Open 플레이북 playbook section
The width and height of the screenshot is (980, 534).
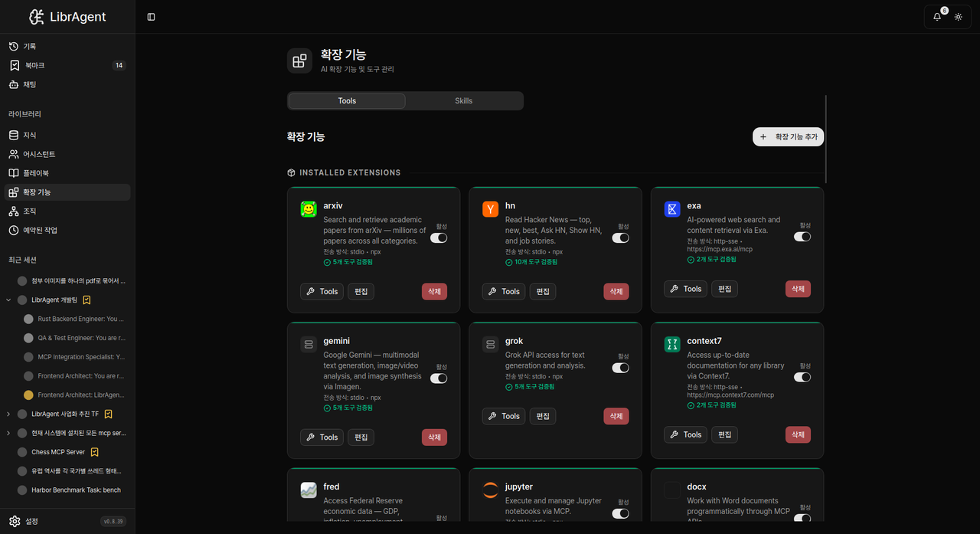pyautogui.click(x=67, y=173)
